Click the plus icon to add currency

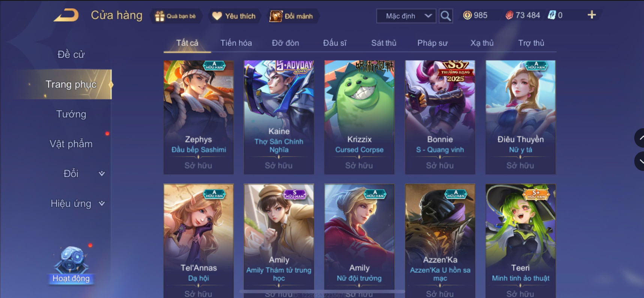coord(591,15)
